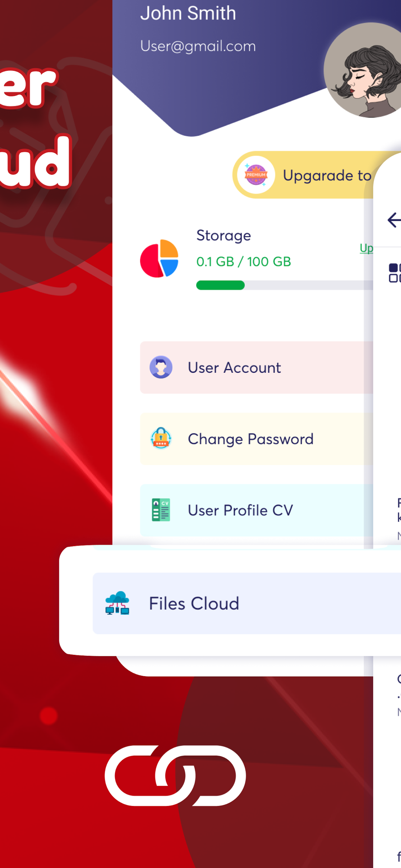
Task: Open User Account menu item
Action: tap(256, 368)
